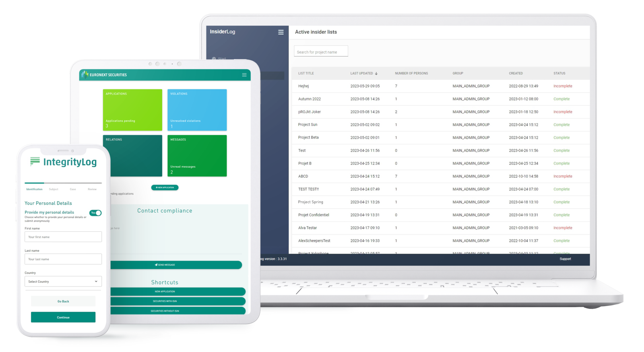Viewport: 644px width, 352px height.
Task: Sort by the List Title column header
Action: (x=306, y=74)
